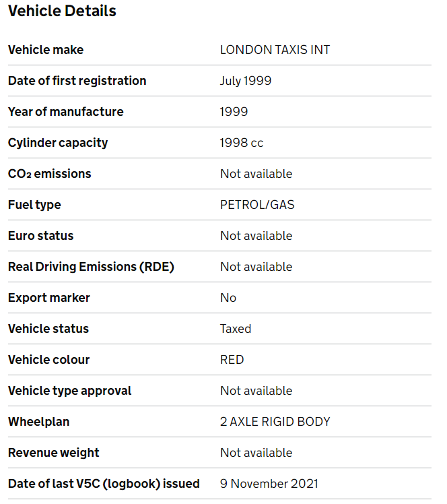Select the July 1999 registration date
The height and width of the screenshot is (504, 447).
(x=246, y=81)
